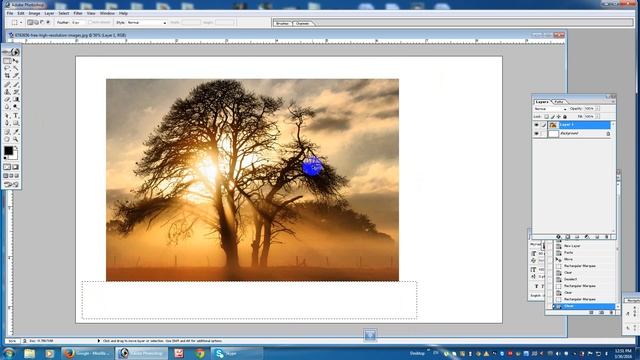The image size is (640, 360).
Task: Select the Brush tool
Action: coord(16,84)
